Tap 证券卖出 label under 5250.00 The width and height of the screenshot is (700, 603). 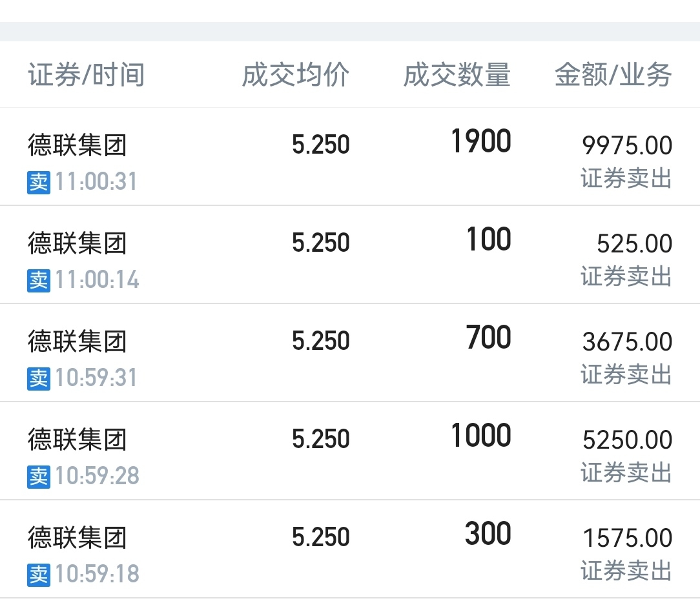pyautogui.click(x=626, y=473)
